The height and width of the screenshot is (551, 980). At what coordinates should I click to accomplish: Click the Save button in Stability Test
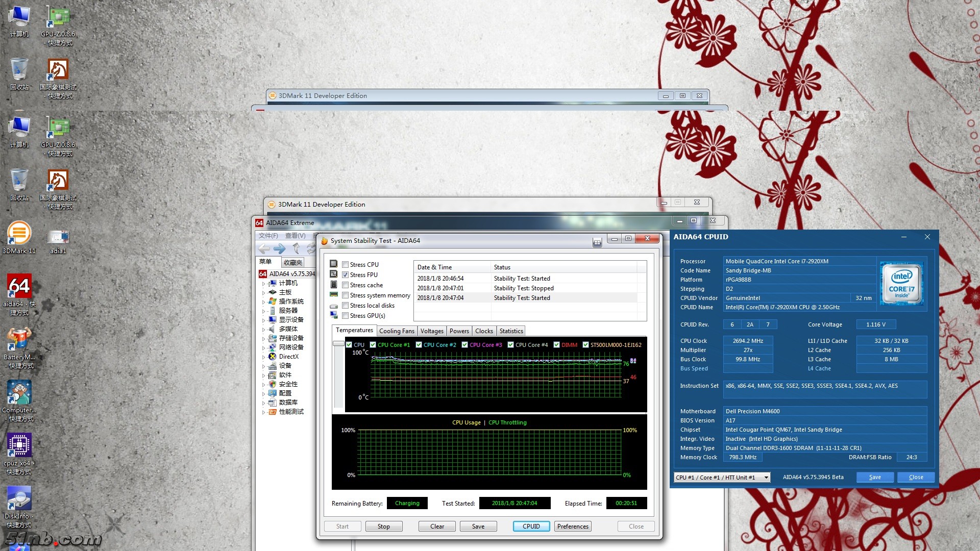pyautogui.click(x=478, y=527)
